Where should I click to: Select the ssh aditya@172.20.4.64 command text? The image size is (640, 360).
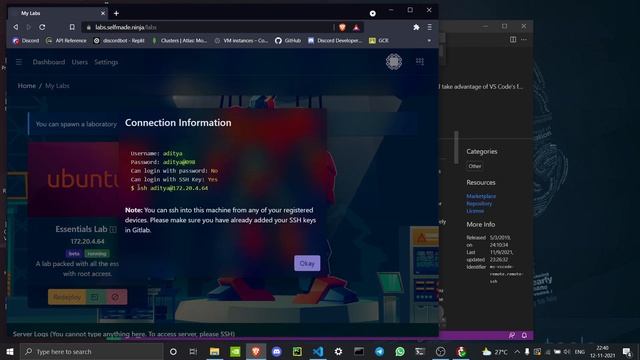pos(173,188)
